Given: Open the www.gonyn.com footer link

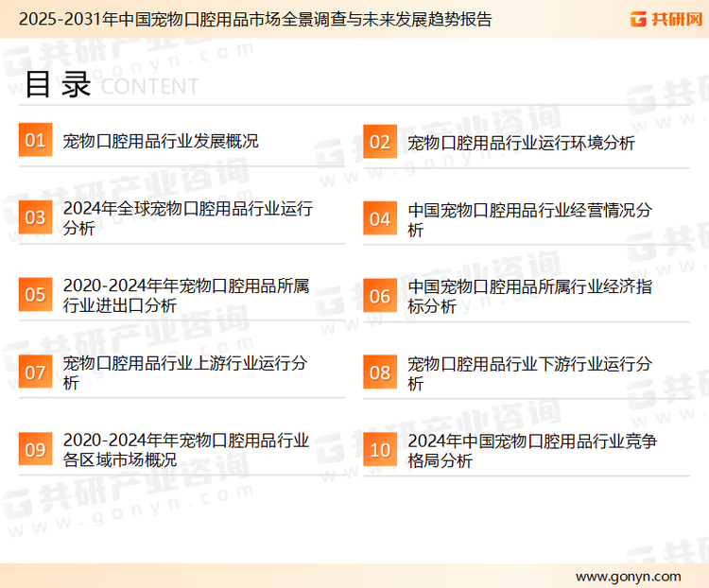Looking at the screenshot, I should click(628, 577).
